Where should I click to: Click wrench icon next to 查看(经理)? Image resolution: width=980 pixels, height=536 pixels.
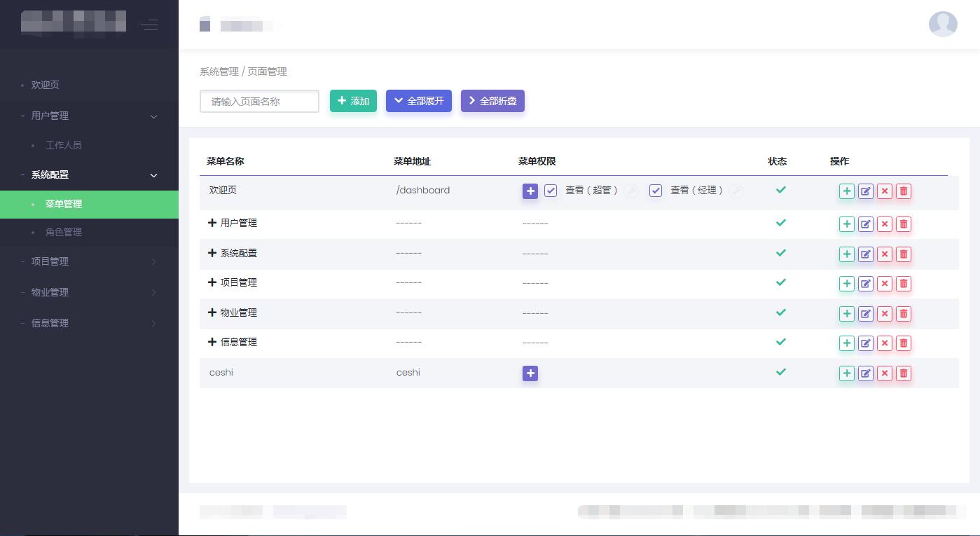tap(736, 191)
